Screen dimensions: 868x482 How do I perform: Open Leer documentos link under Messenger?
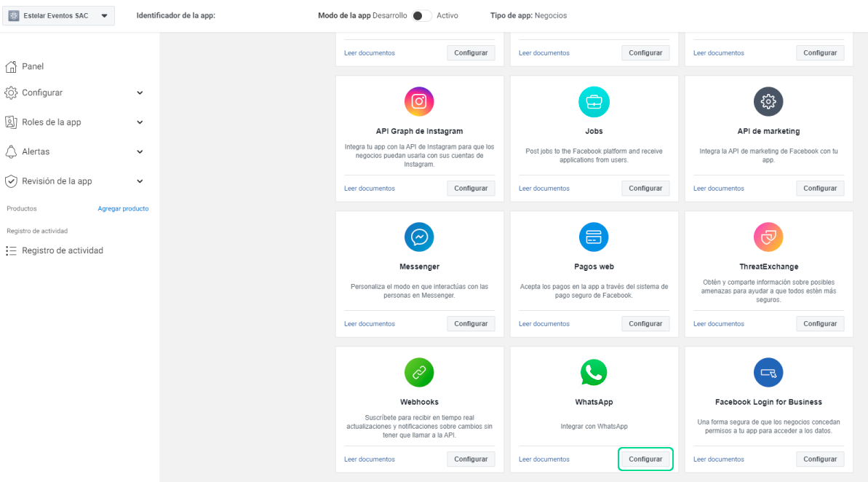pos(370,324)
